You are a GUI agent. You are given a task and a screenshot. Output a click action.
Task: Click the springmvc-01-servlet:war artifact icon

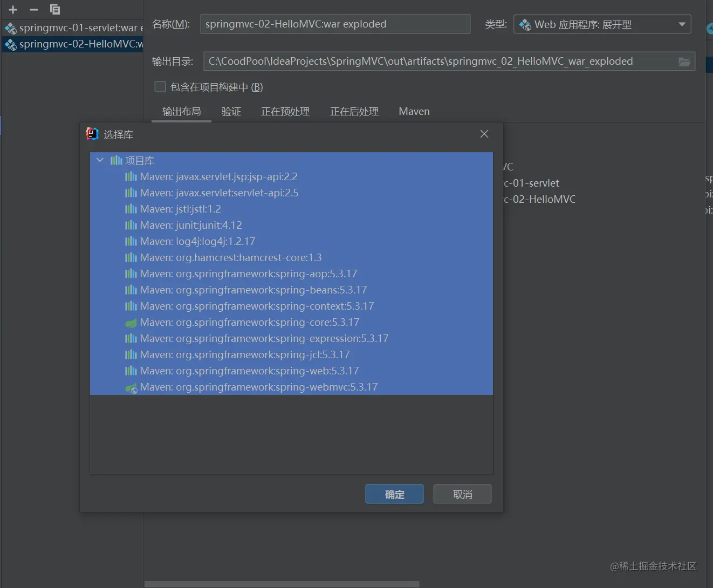tap(11, 28)
